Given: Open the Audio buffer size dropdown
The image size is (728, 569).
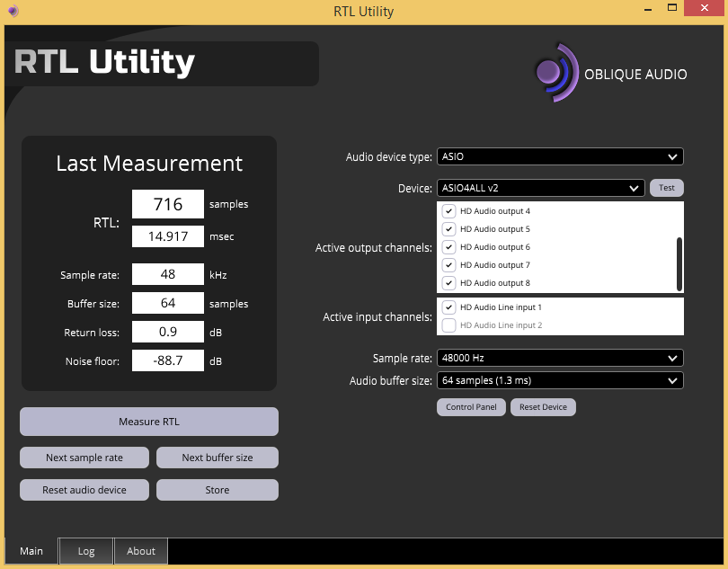Looking at the screenshot, I should (x=560, y=380).
